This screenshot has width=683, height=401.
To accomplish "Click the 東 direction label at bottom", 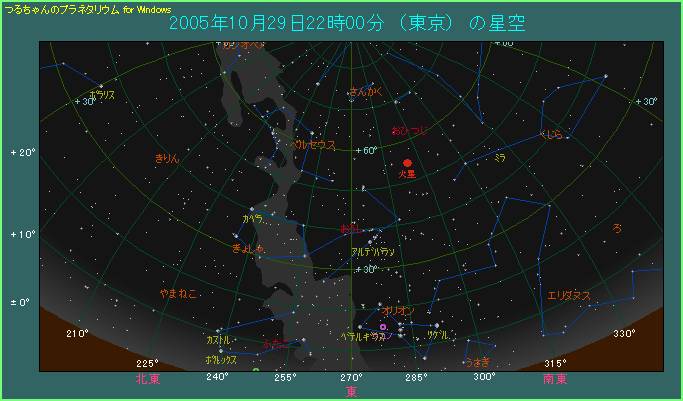I will 351,391.
